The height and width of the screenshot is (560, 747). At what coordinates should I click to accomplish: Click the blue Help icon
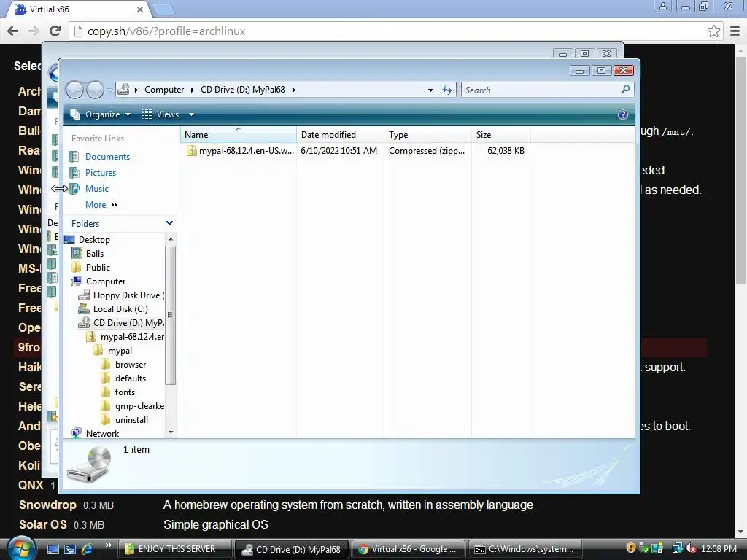click(623, 114)
